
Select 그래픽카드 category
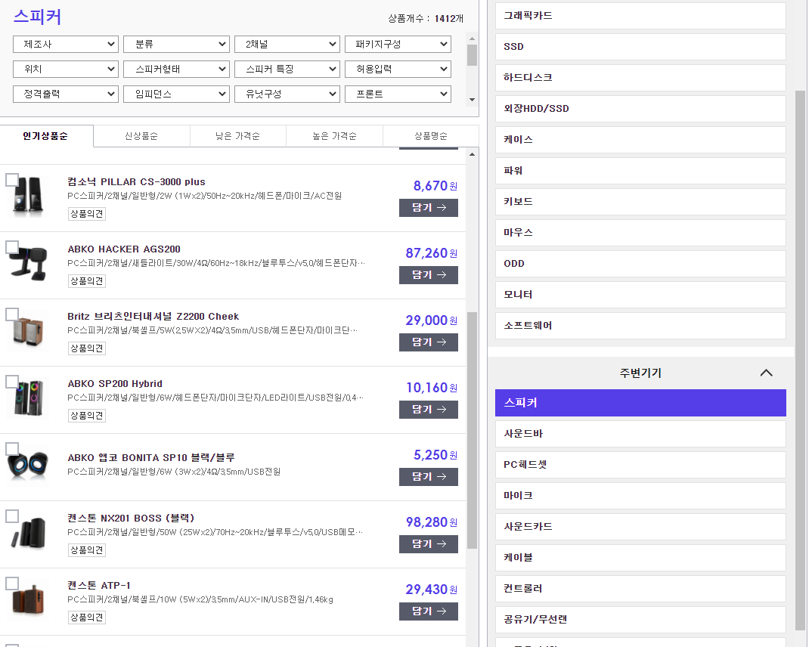640,16
